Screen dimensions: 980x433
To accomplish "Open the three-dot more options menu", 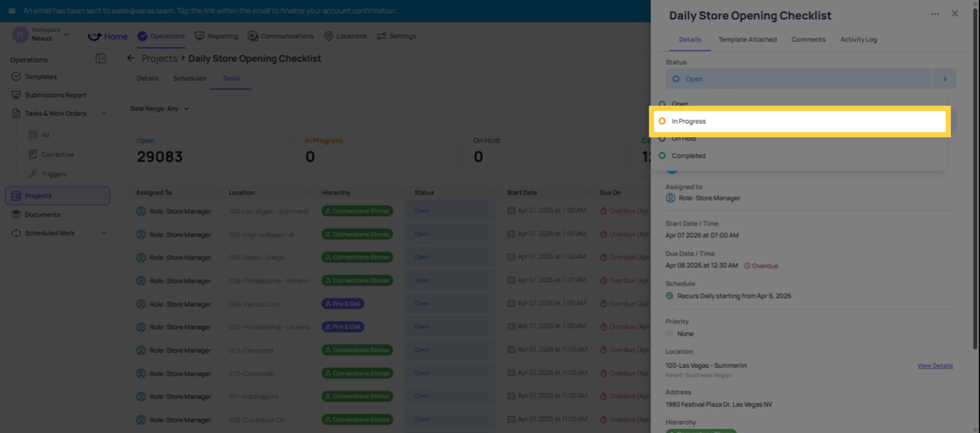I will (935, 14).
